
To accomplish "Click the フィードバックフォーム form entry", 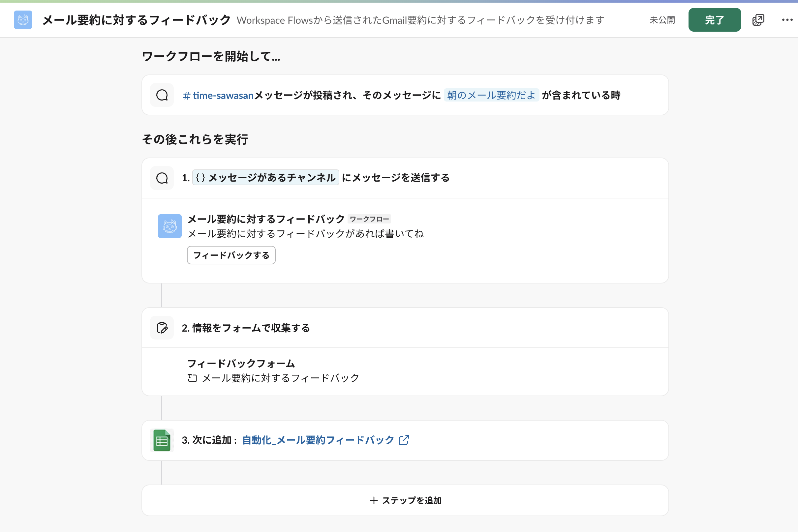I will pos(241,363).
